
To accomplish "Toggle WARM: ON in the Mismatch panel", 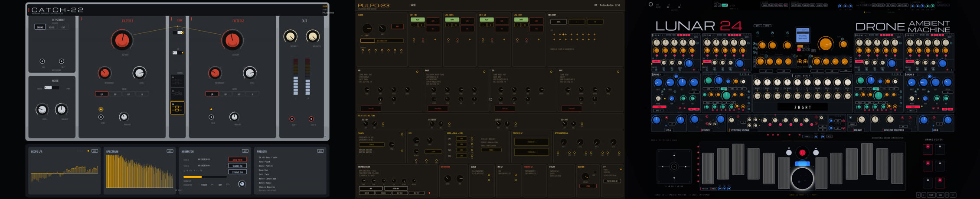I will [238, 166].
